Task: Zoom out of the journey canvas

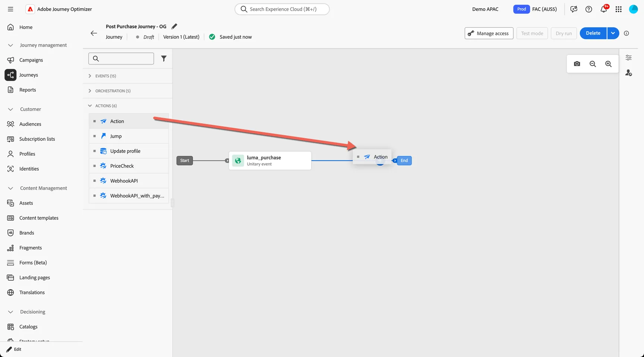Action: (x=593, y=64)
